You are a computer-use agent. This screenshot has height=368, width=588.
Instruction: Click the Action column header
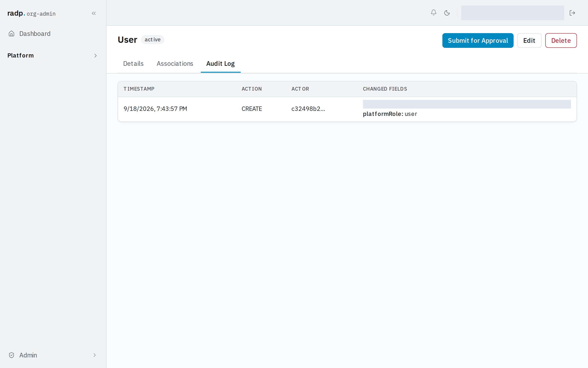point(252,89)
